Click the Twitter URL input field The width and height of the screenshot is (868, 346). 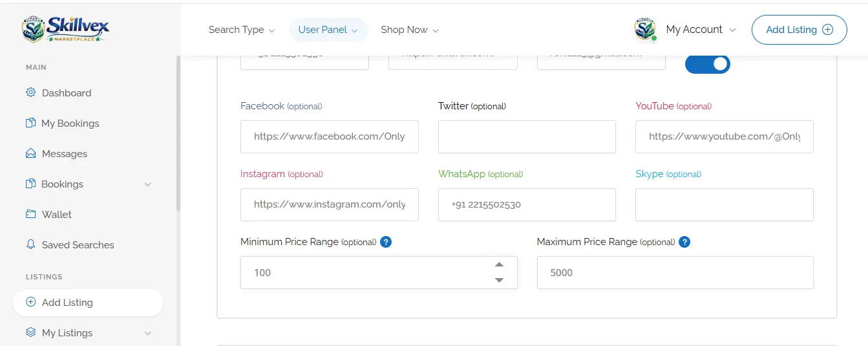tap(527, 136)
